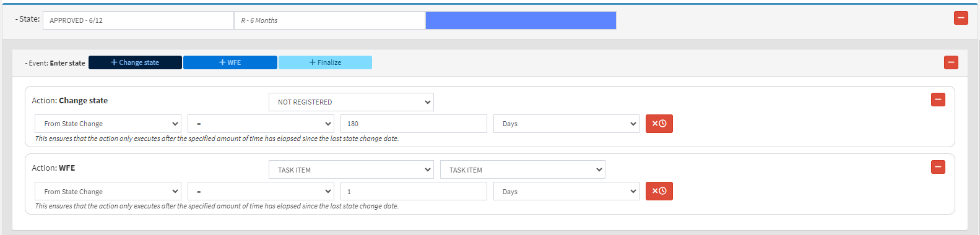
Task: Add a Change state action
Action: tap(135, 62)
